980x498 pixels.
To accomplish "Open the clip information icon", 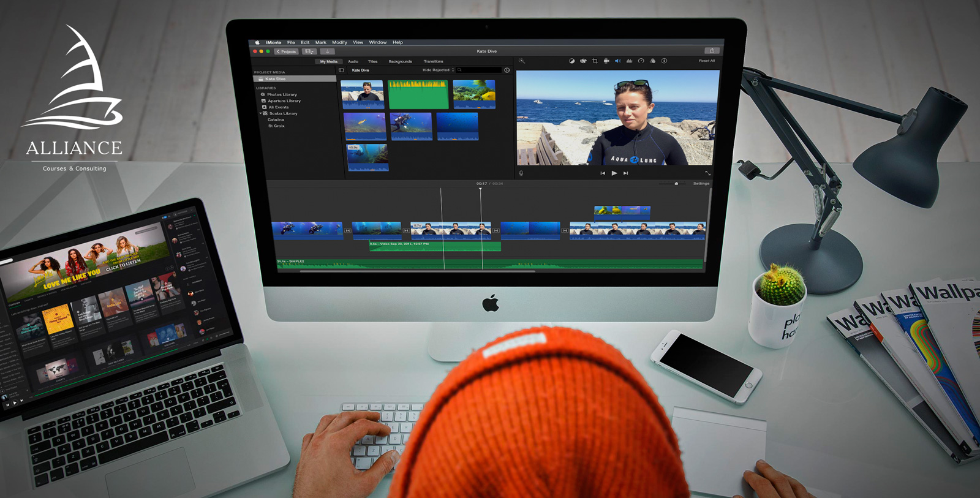I will pos(664,61).
